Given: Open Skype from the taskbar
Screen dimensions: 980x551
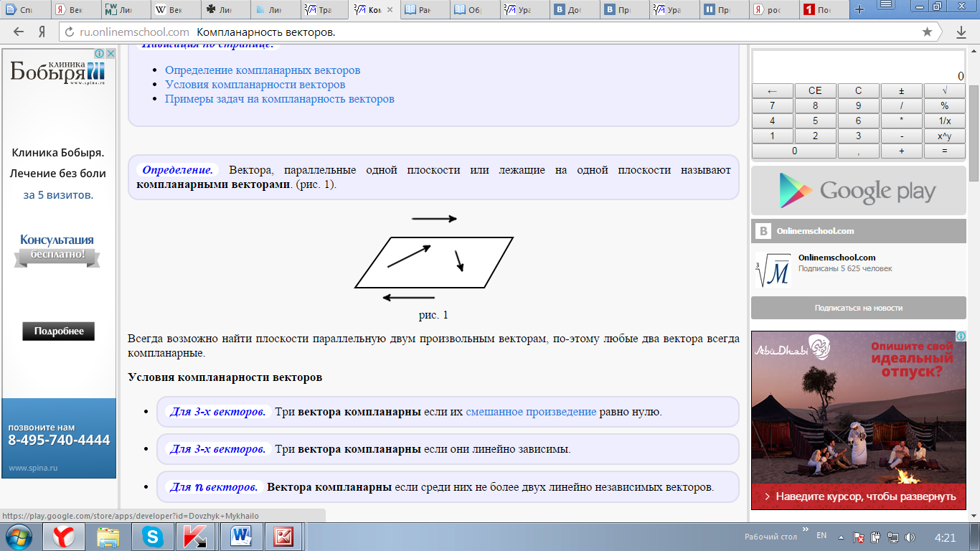Looking at the screenshot, I should tap(152, 537).
